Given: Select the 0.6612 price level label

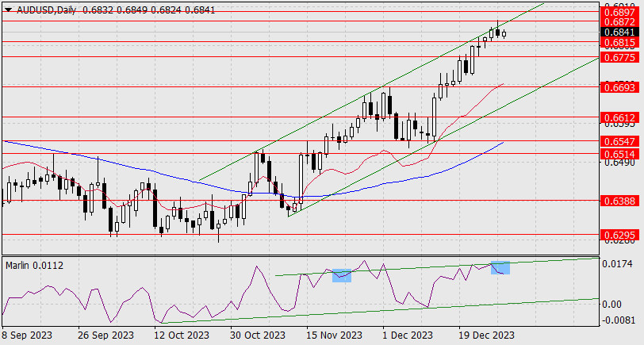Looking at the screenshot, I should tap(620, 118).
